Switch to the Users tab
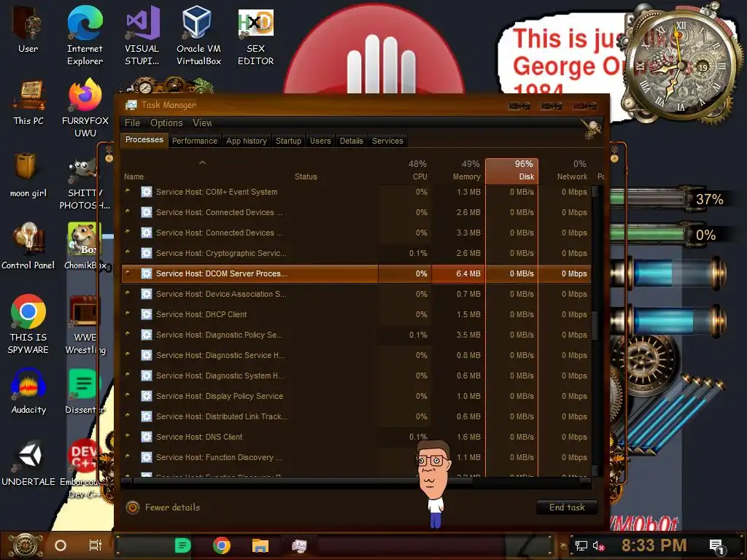 pyautogui.click(x=320, y=141)
